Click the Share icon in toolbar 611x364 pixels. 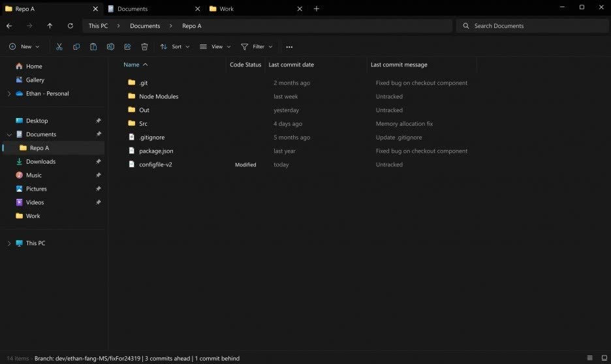pos(127,47)
